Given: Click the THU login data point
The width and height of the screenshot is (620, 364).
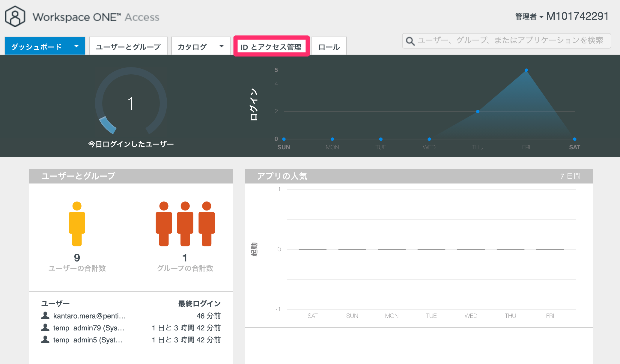Looking at the screenshot, I should coord(478,112).
